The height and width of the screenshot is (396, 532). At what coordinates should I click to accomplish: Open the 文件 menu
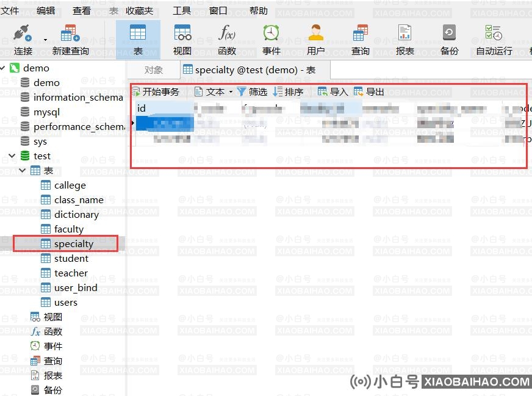click(10, 10)
